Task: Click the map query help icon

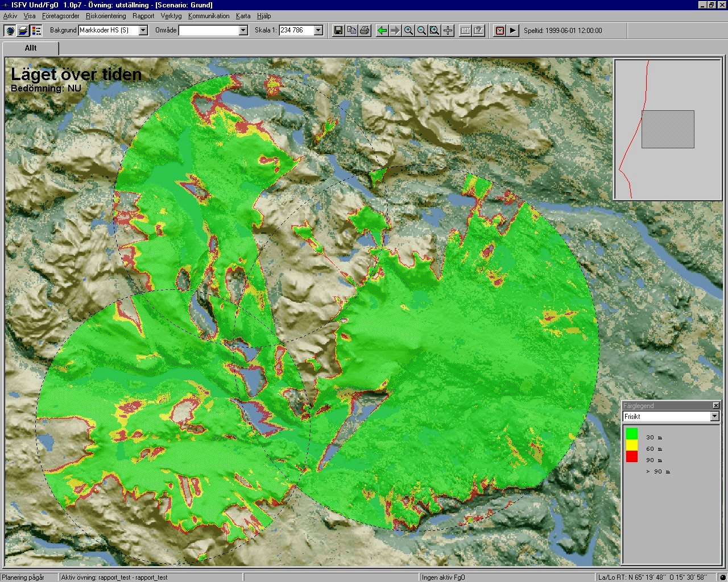Action: pos(479,30)
